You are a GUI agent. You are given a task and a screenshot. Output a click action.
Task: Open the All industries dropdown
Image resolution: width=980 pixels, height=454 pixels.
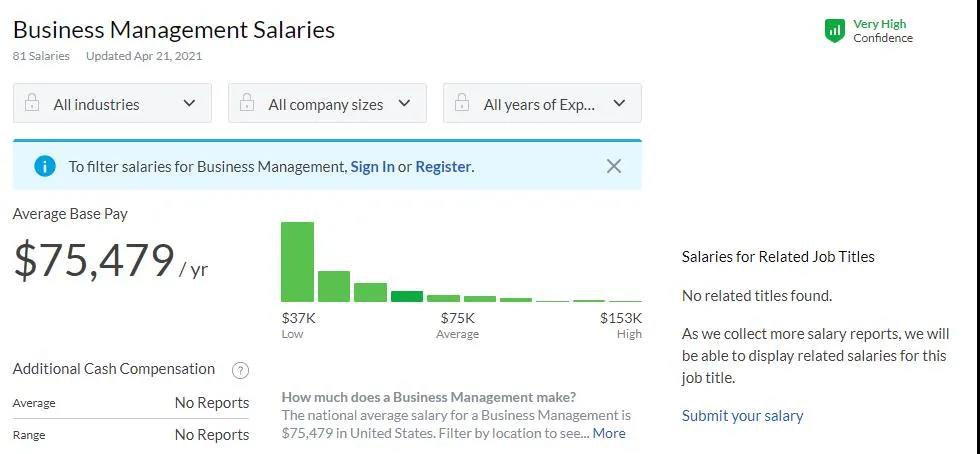click(x=112, y=103)
